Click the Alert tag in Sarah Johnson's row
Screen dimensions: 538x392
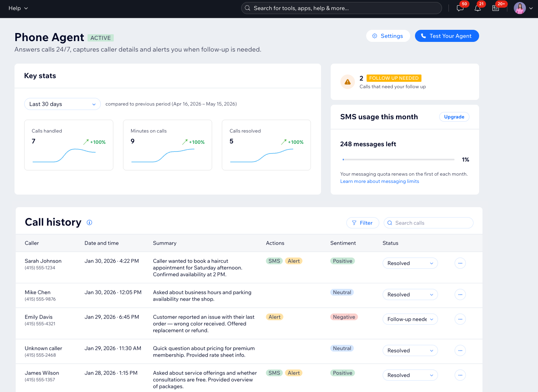[x=294, y=261]
